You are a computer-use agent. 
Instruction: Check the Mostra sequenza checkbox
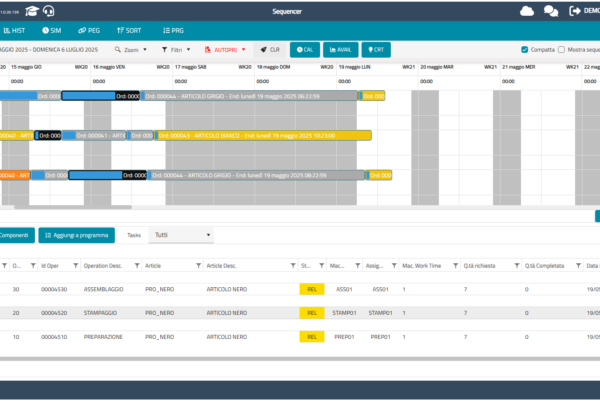pos(561,50)
